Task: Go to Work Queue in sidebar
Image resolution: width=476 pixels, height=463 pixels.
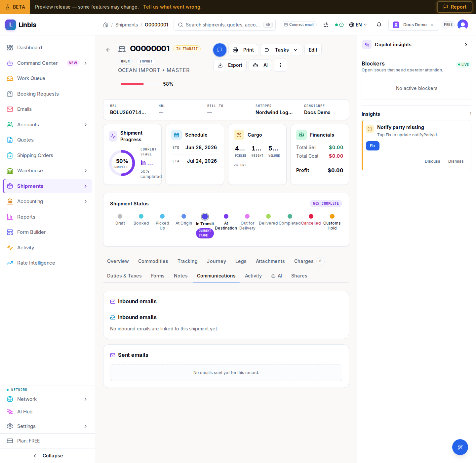Action: point(47,78)
